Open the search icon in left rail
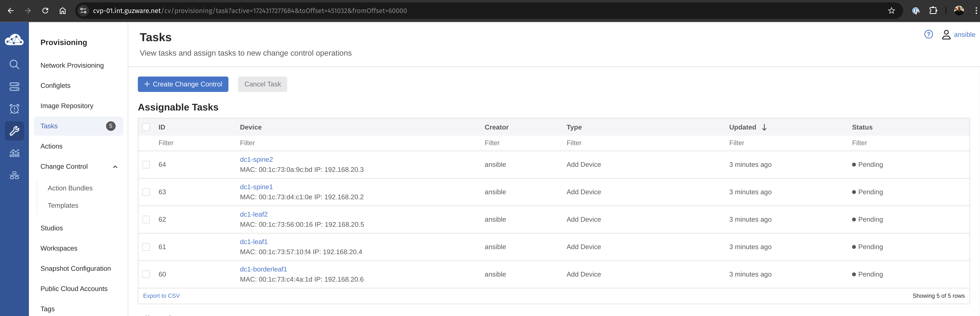 (14, 64)
